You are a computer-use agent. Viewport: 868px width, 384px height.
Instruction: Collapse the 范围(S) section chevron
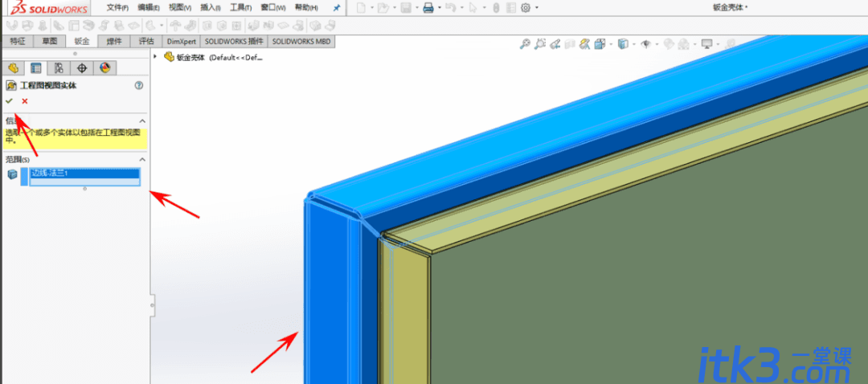(141, 159)
